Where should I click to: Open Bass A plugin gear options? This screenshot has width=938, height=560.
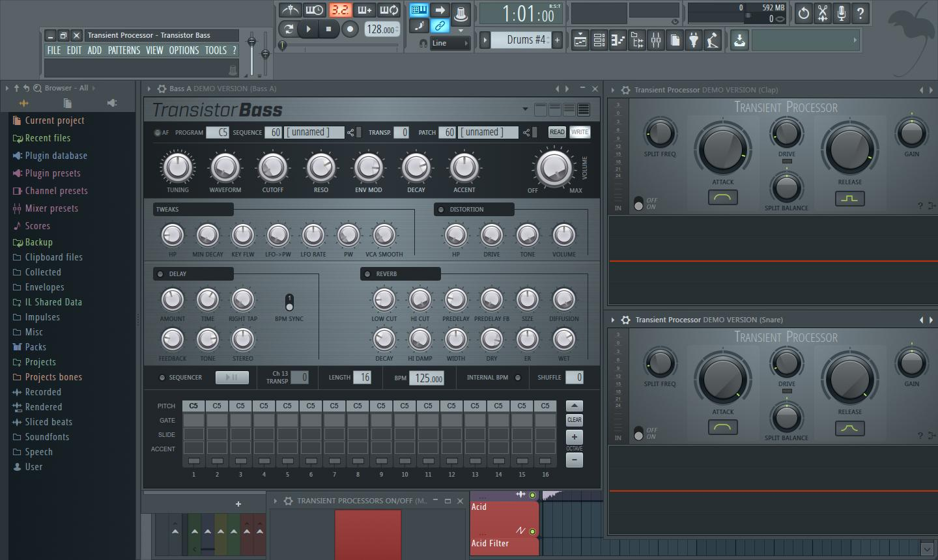point(162,89)
